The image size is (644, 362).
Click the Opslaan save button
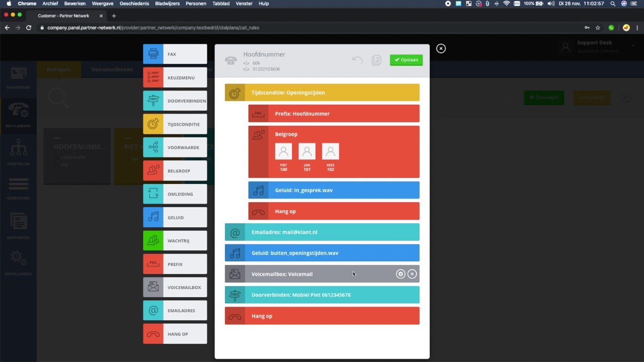406,60
